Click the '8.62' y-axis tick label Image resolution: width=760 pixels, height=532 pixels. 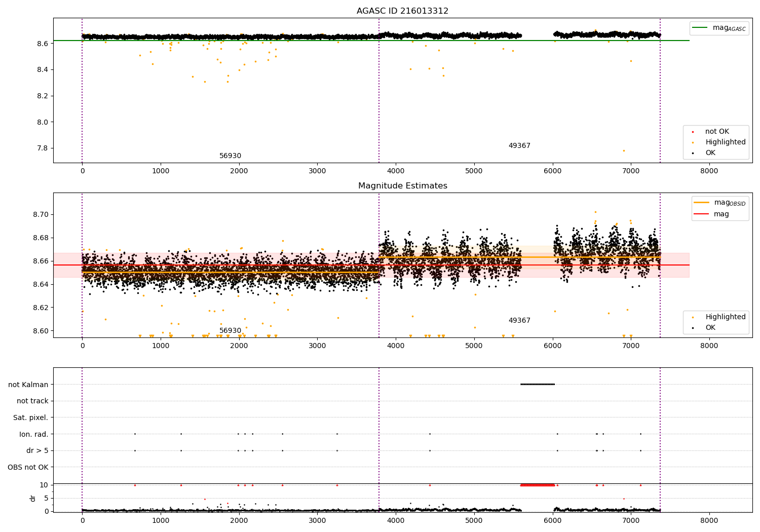[40, 308]
